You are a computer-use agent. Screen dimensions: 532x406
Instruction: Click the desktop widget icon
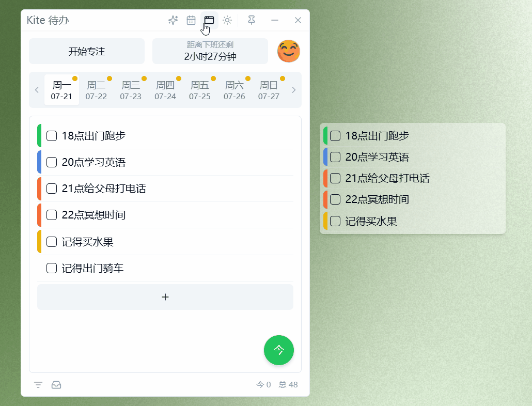click(209, 20)
